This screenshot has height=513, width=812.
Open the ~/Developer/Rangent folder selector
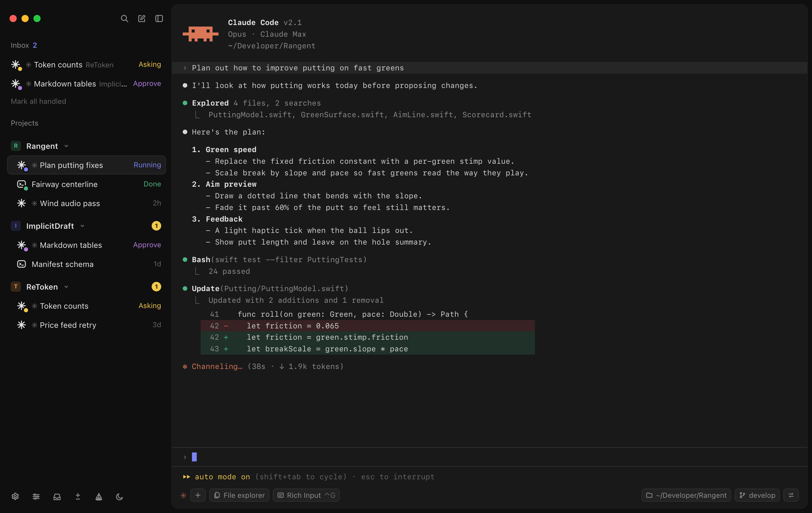coord(686,495)
